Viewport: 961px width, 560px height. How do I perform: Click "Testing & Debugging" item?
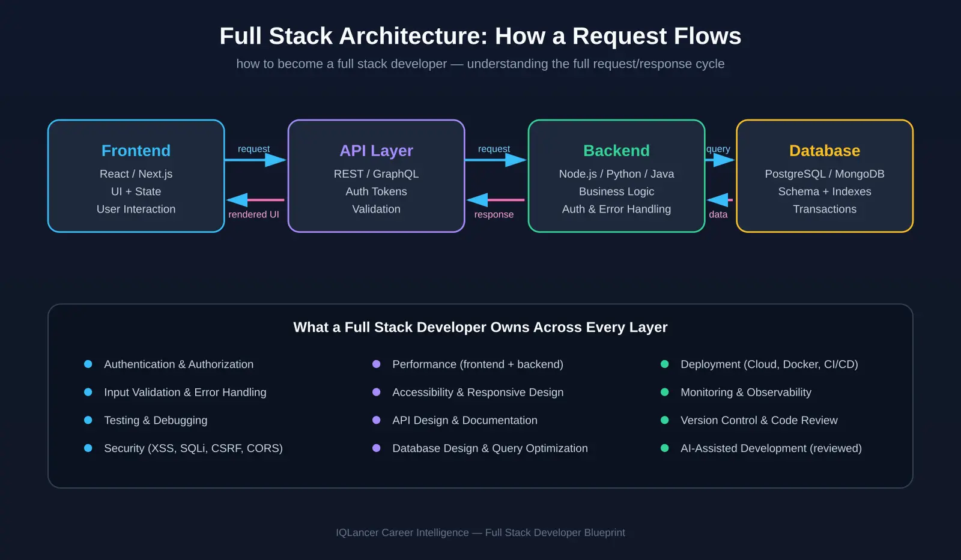point(156,420)
